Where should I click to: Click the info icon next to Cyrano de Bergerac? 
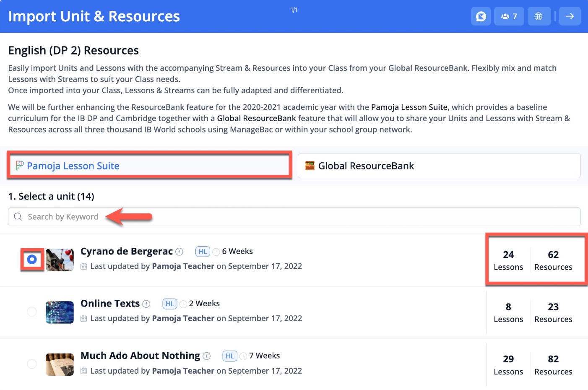tap(180, 252)
